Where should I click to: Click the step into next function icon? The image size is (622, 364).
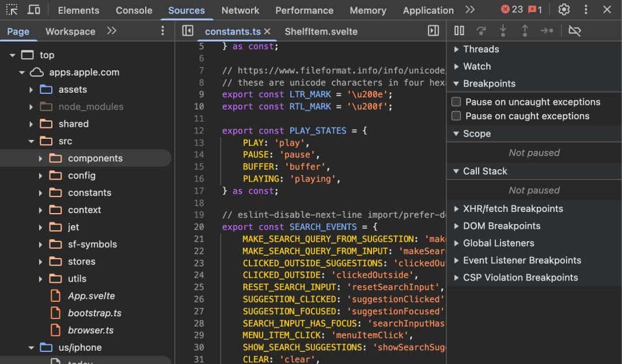pos(503,31)
